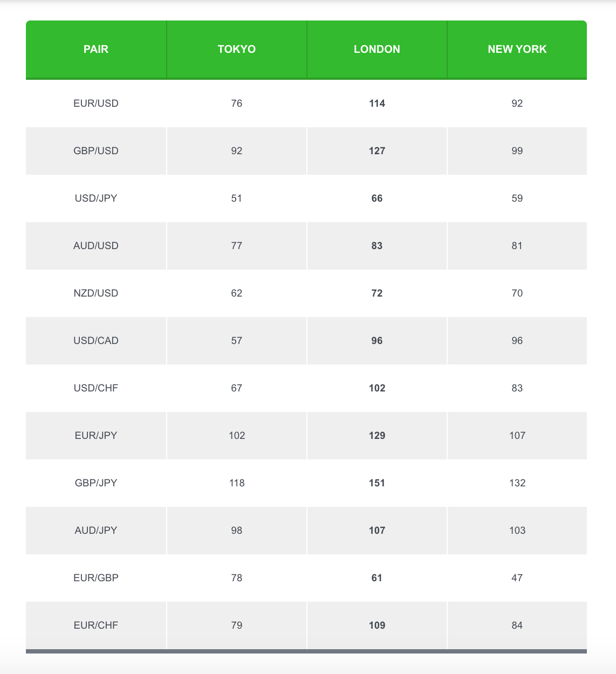Click the TOKYO column header

(x=237, y=49)
